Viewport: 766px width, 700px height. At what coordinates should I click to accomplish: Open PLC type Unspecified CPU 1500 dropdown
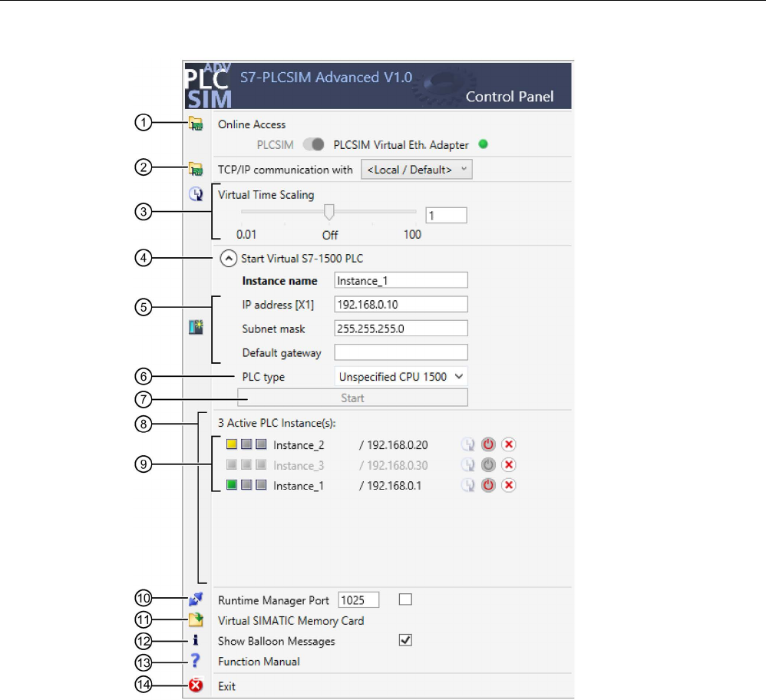point(401,377)
